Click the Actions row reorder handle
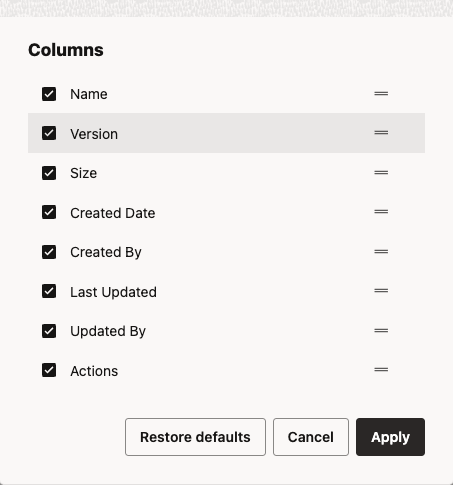The height and width of the screenshot is (485, 453). coord(381,370)
